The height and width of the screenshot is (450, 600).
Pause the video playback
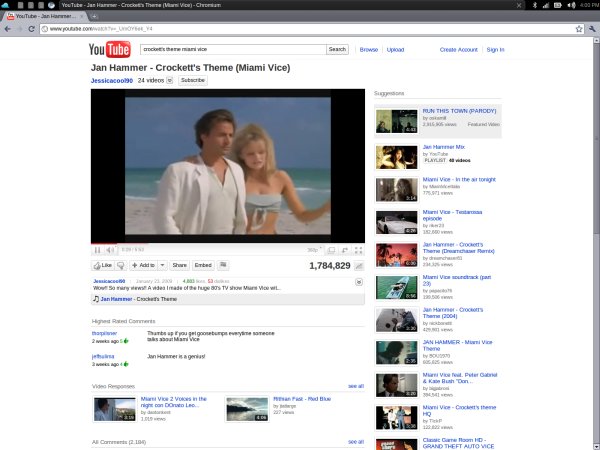pyautogui.click(x=97, y=250)
